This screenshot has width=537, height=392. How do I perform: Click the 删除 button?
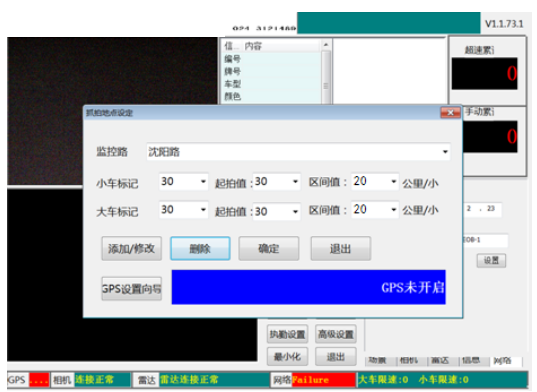[x=200, y=249]
